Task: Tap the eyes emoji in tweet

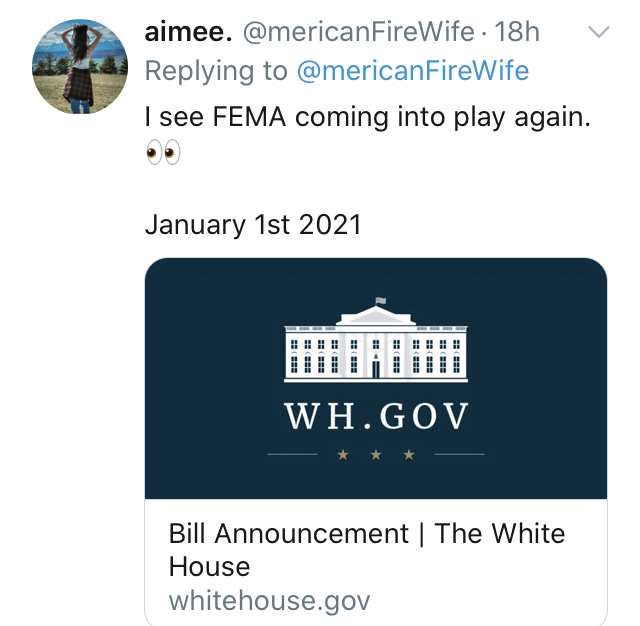Action: point(163,152)
